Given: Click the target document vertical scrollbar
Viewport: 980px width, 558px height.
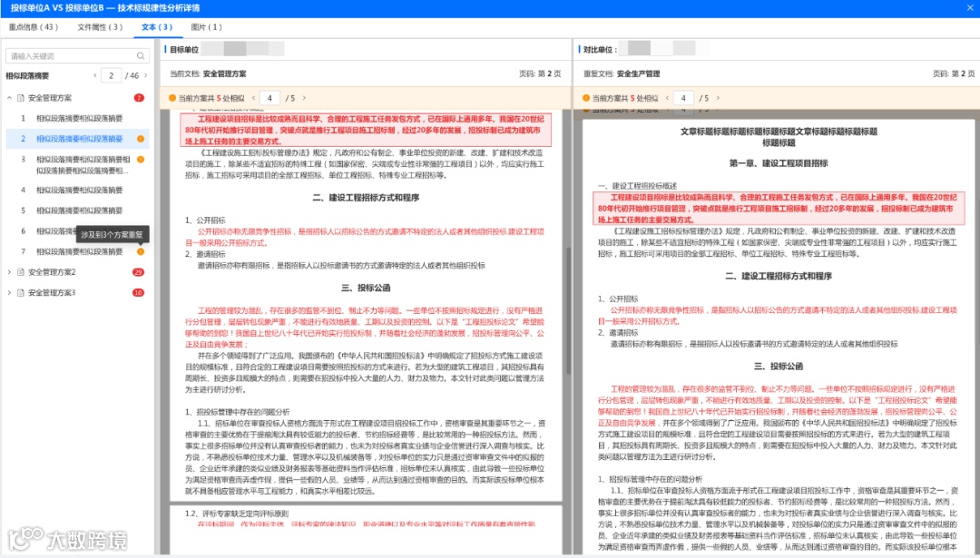Looking at the screenshot, I should click(568, 310).
